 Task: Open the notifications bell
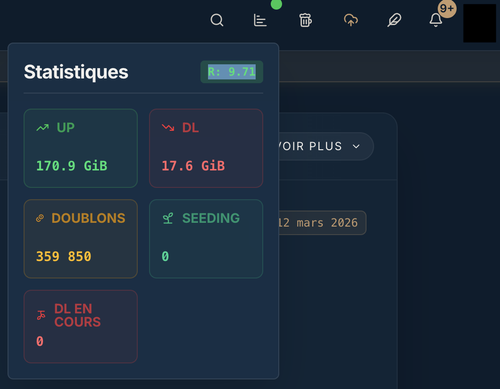point(435,20)
